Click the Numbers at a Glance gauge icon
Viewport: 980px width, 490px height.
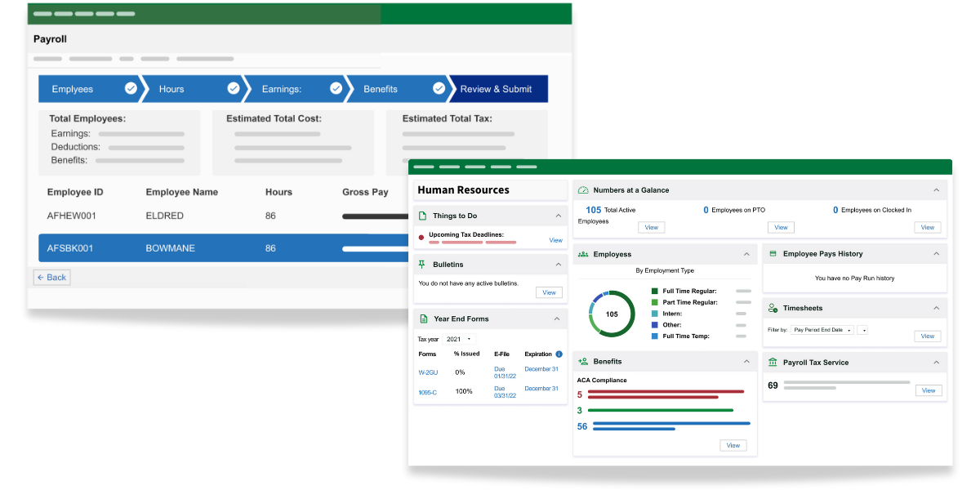pyautogui.click(x=583, y=189)
